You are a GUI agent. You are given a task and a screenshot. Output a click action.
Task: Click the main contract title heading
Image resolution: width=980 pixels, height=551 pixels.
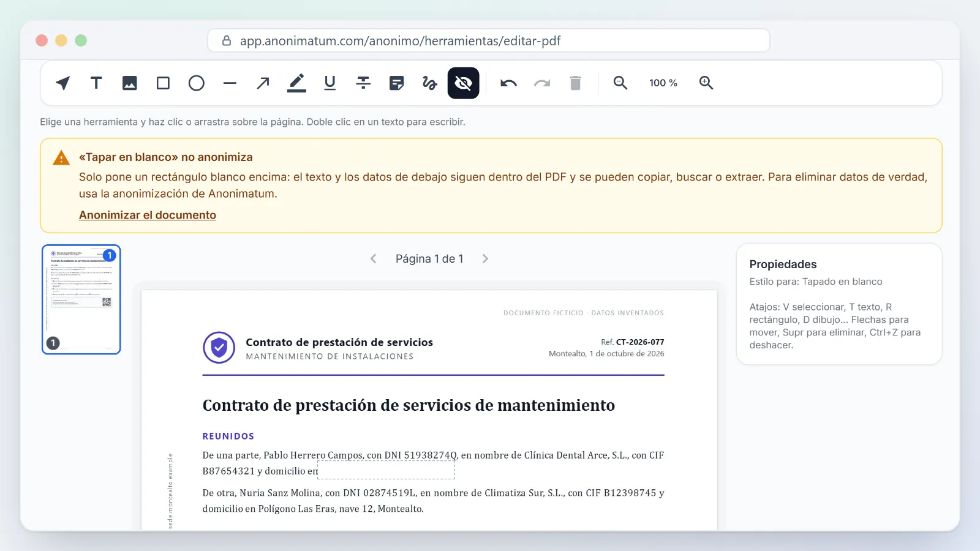tap(409, 405)
